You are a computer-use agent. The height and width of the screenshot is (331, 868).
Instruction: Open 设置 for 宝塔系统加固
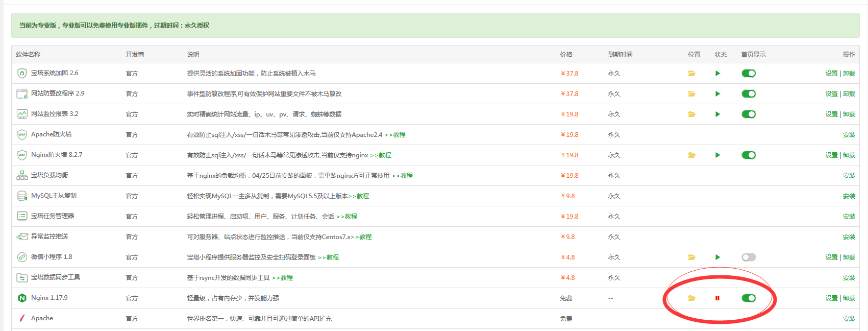click(x=832, y=74)
